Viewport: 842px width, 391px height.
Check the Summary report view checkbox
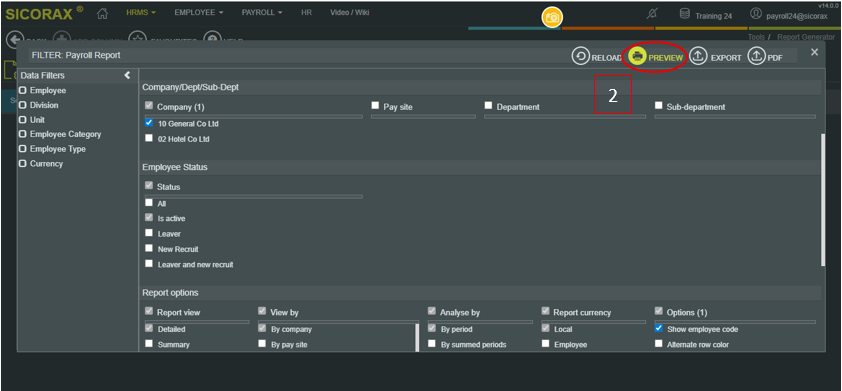tap(149, 344)
